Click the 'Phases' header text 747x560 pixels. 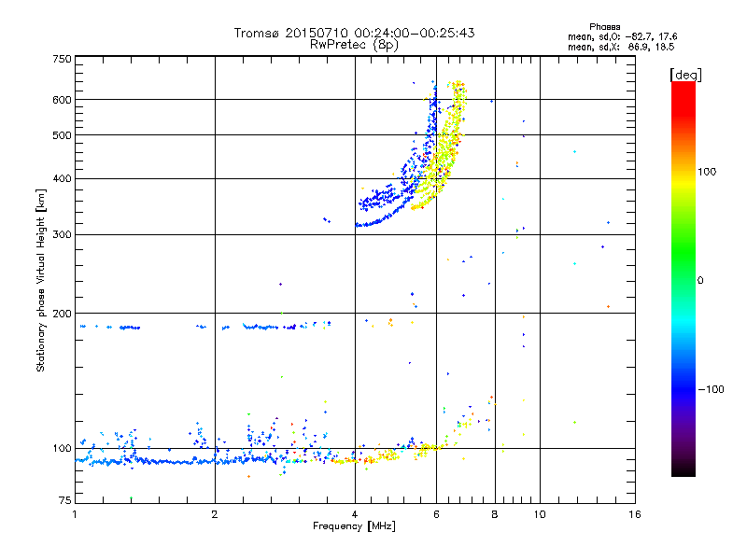tap(604, 27)
